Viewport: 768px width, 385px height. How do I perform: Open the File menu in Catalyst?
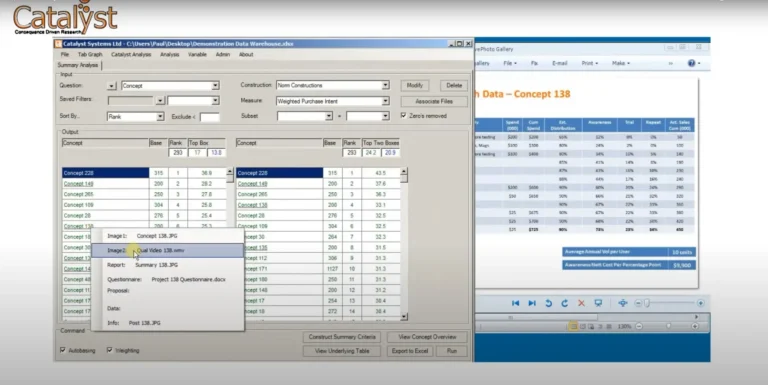tap(65, 54)
